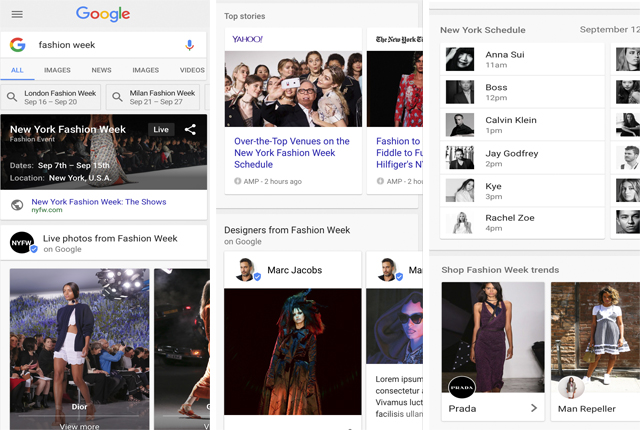Open the Yahoo selfie story image
Viewport: 640px width, 430px height.
[x=293, y=89]
